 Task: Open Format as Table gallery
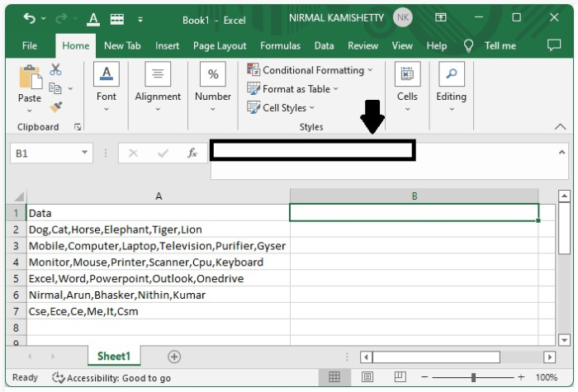click(x=292, y=89)
